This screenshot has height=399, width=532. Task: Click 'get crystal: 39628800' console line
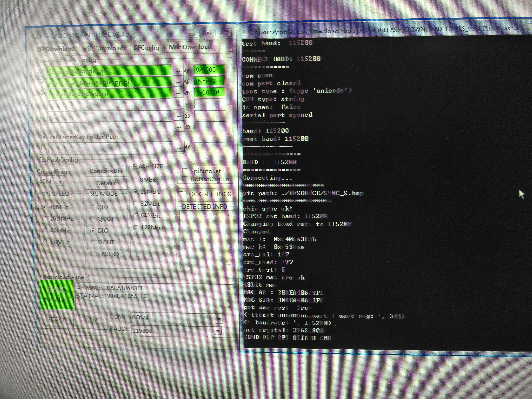pos(284,330)
